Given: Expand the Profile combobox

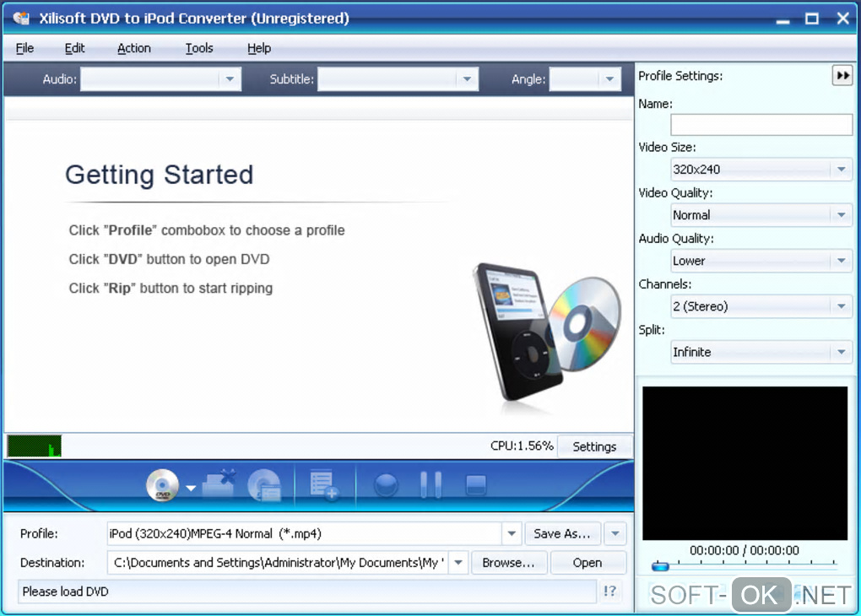Looking at the screenshot, I should click(511, 533).
